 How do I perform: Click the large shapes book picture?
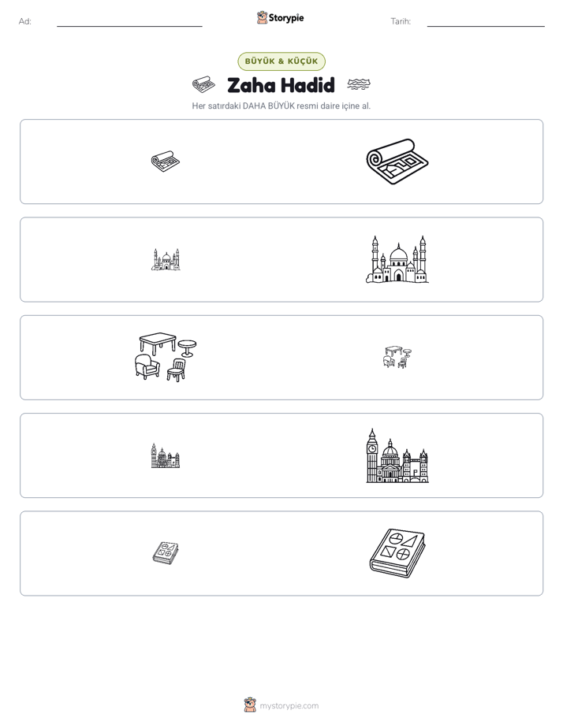point(397,553)
